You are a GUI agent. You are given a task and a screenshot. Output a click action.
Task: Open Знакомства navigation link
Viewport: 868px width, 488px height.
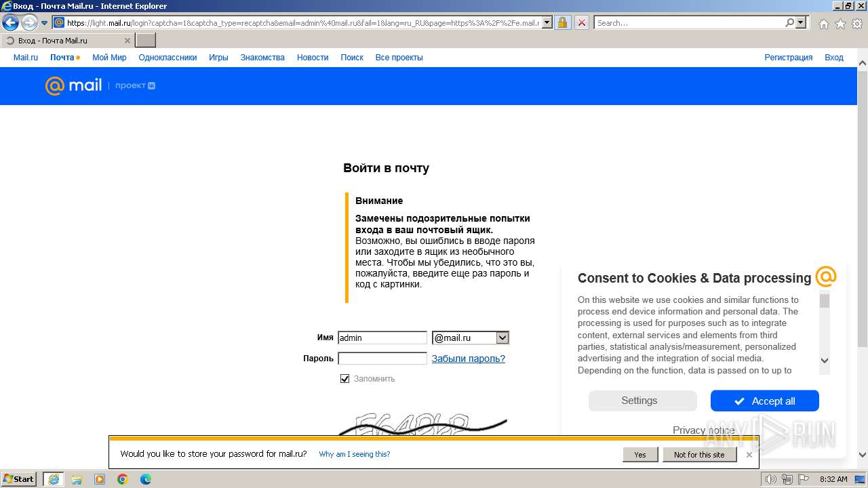(262, 58)
